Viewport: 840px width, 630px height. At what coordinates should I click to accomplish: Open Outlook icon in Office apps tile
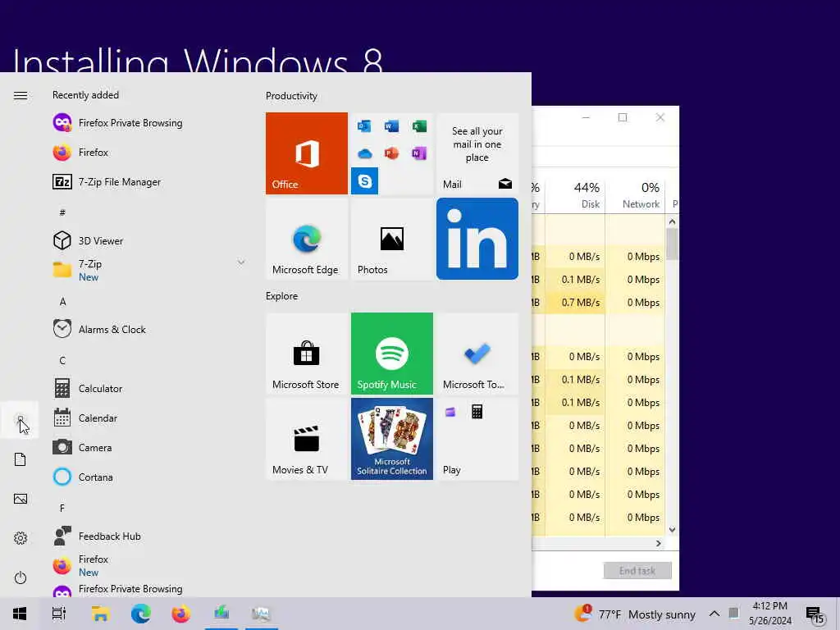(365, 126)
